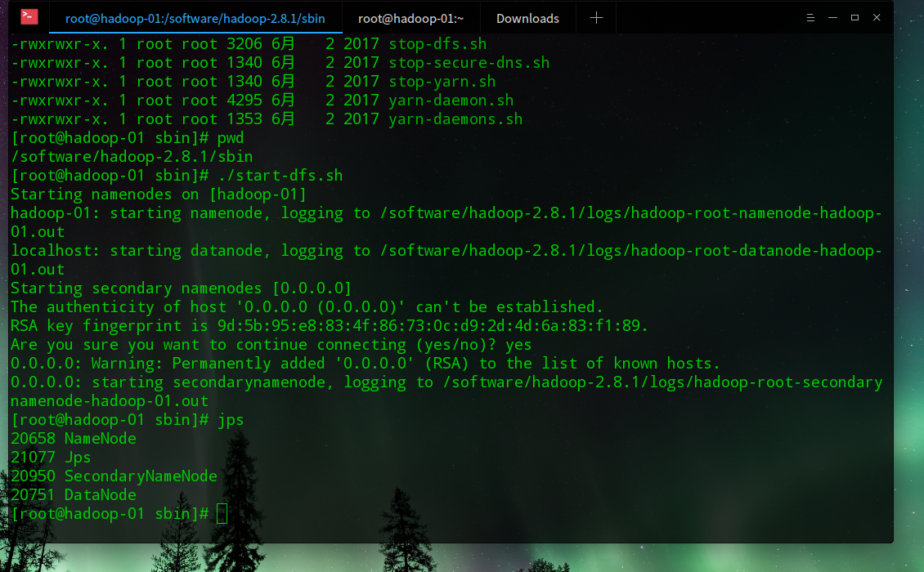Click the '20658 NameNode' output line
Image resolution: width=924 pixels, height=572 pixels.
74,439
